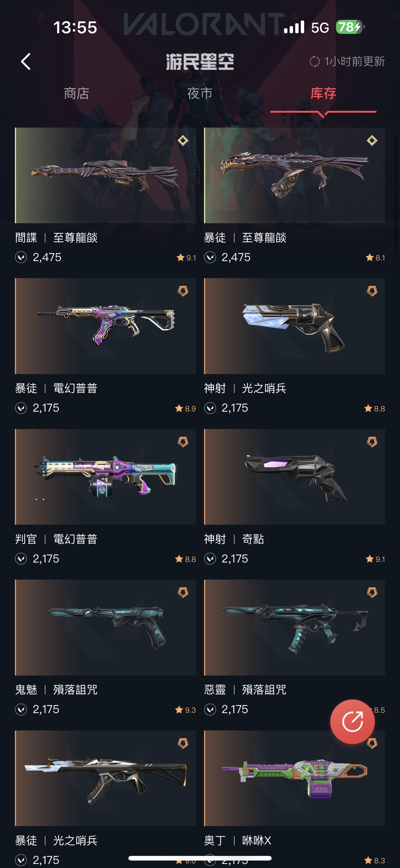Tap the back arrow icon
The height and width of the screenshot is (868, 400).
click(x=26, y=62)
